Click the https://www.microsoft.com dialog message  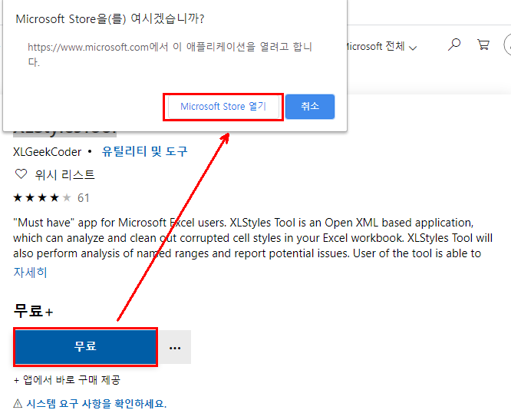170,54
